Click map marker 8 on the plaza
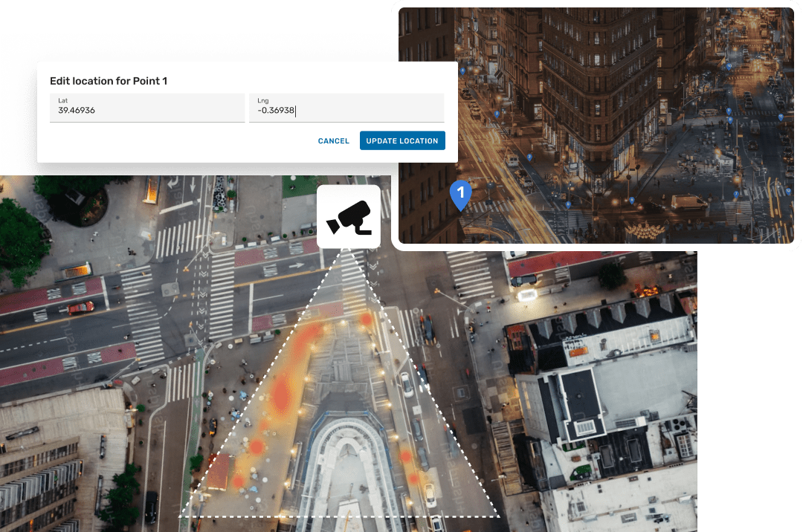 730,120
